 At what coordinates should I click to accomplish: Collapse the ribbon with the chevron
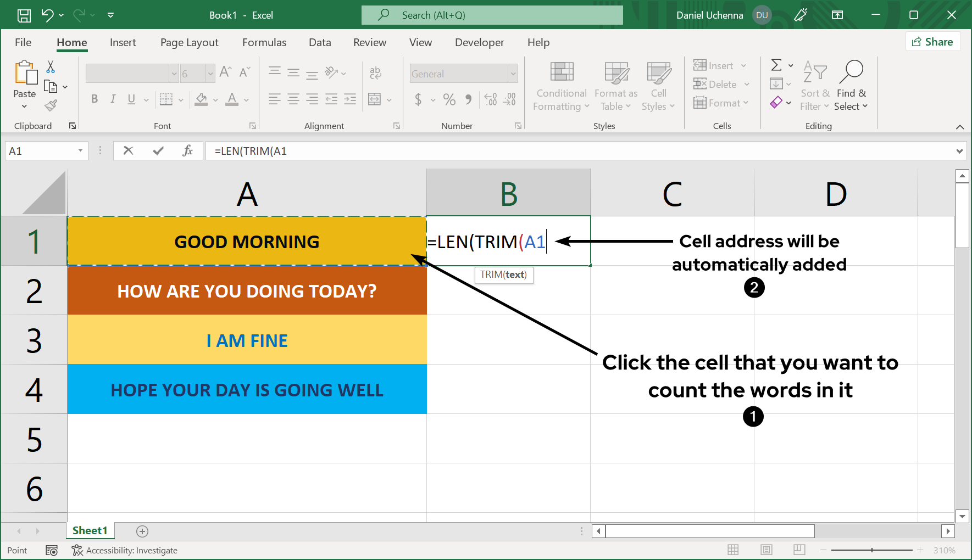pos(960,127)
